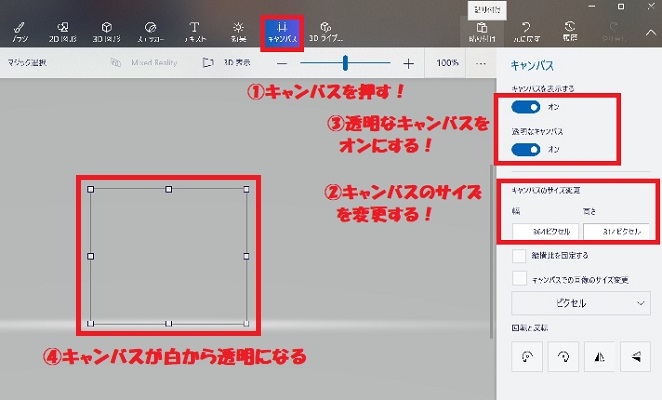Image resolution: width=662 pixels, height=400 pixels.
Task: Click the zoom slider handle
Action: tap(345, 63)
